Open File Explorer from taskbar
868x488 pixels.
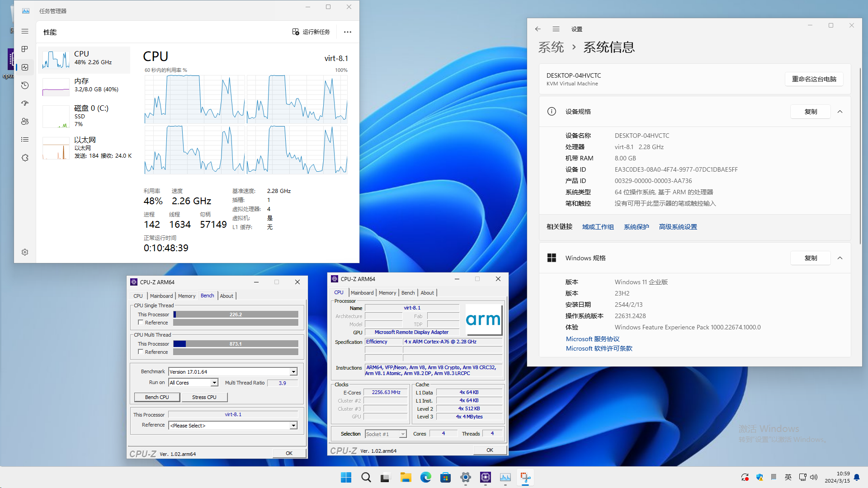[406, 477]
